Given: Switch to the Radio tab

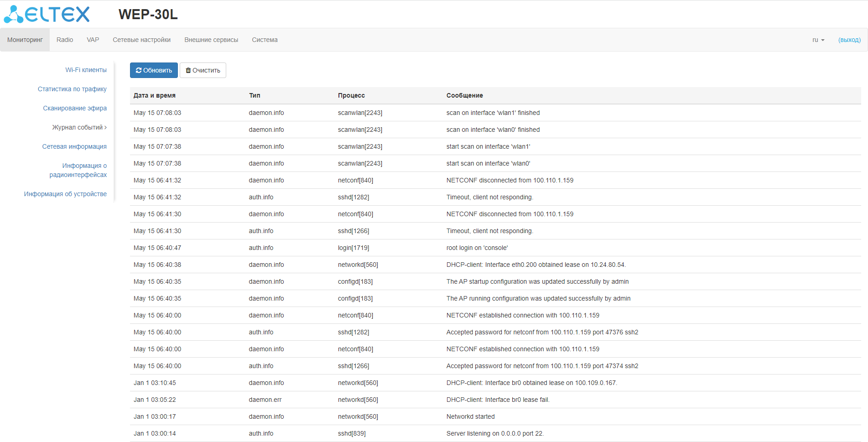Looking at the screenshot, I should click(x=65, y=40).
